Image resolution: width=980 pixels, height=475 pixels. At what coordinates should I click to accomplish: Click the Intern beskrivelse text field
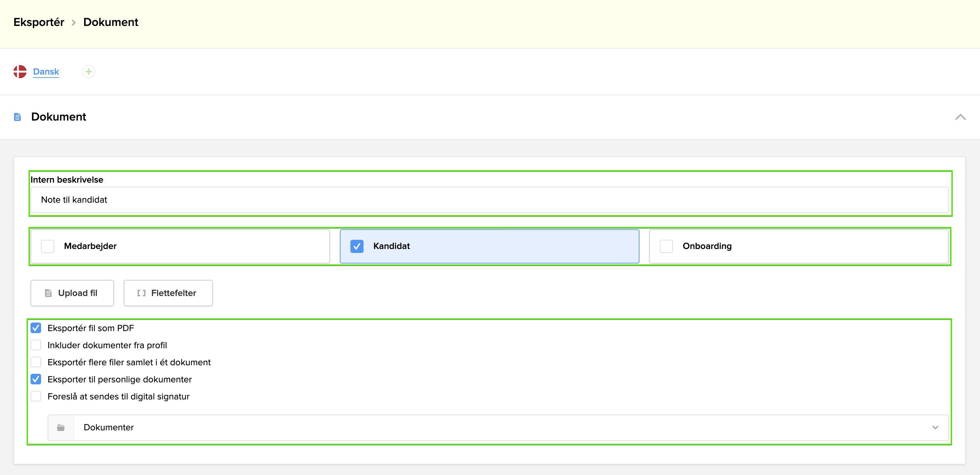[489, 199]
